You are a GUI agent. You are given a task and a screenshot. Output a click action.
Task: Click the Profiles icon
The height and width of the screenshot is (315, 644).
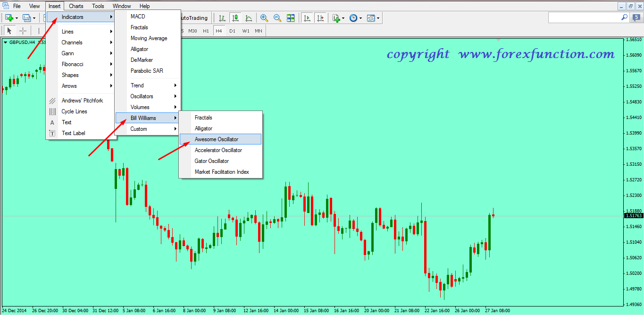tap(26, 18)
